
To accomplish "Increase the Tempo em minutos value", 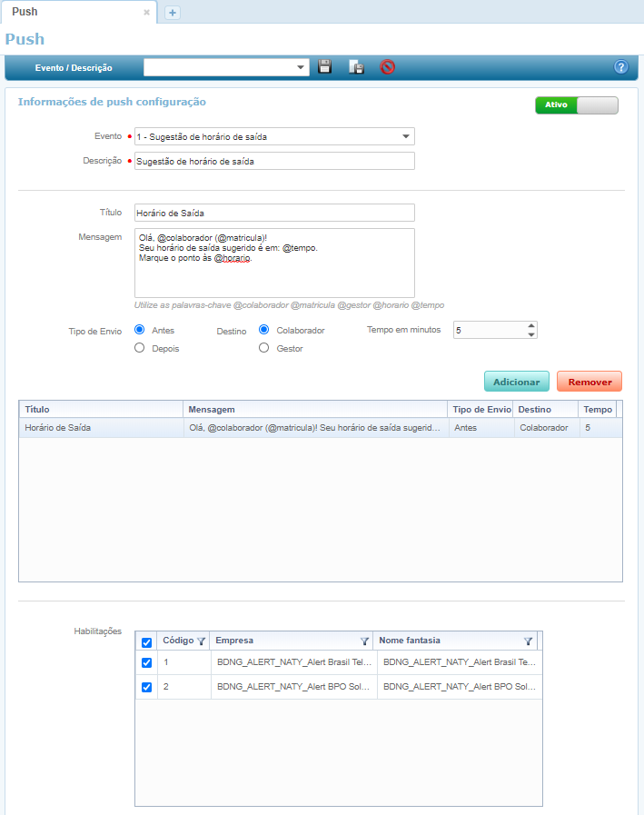I will pos(531,326).
